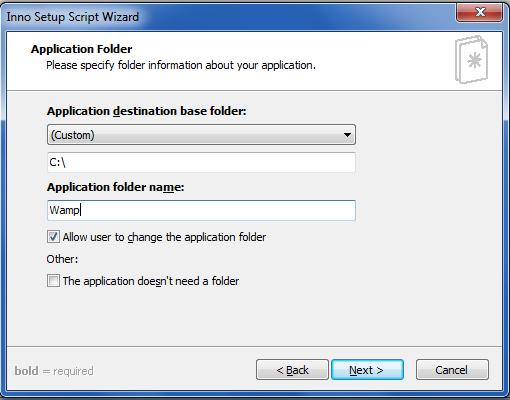Click the doesn't need a folder label text
Screen dimensions: 510x400
pos(151,281)
